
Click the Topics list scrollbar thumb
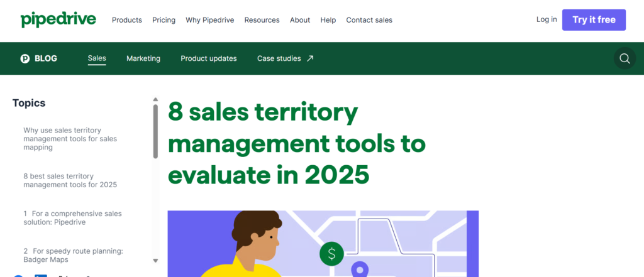[x=155, y=131]
